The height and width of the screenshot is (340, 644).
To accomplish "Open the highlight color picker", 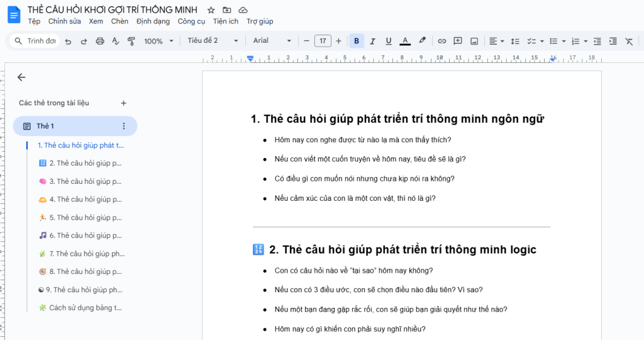I will [422, 41].
